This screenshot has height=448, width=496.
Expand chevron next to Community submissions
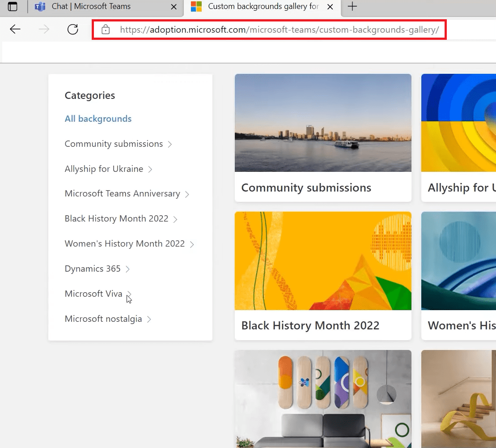pos(170,145)
